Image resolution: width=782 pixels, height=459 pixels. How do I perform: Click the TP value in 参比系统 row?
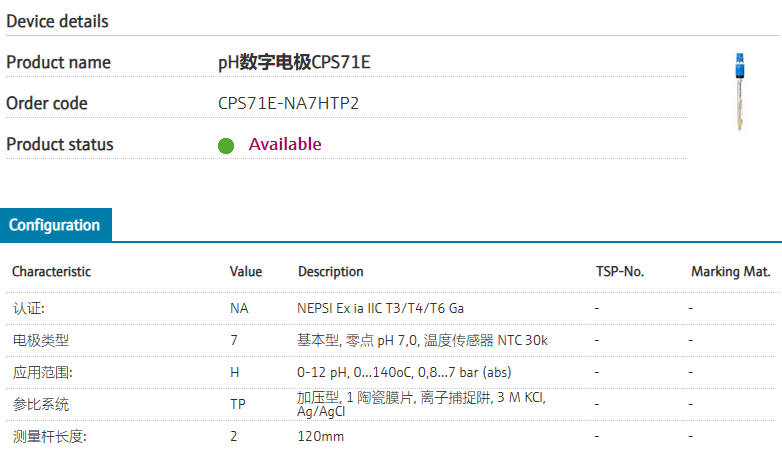point(238,404)
